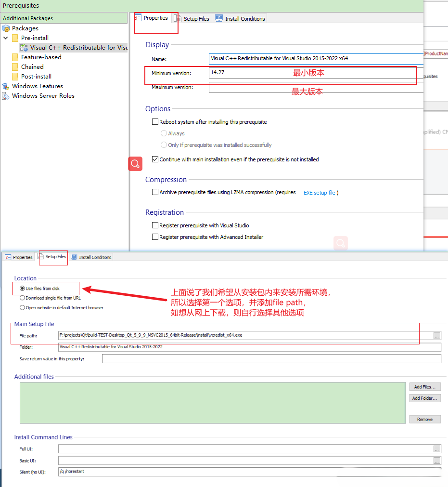Click the upper Properties tab icon

[x=138, y=18]
